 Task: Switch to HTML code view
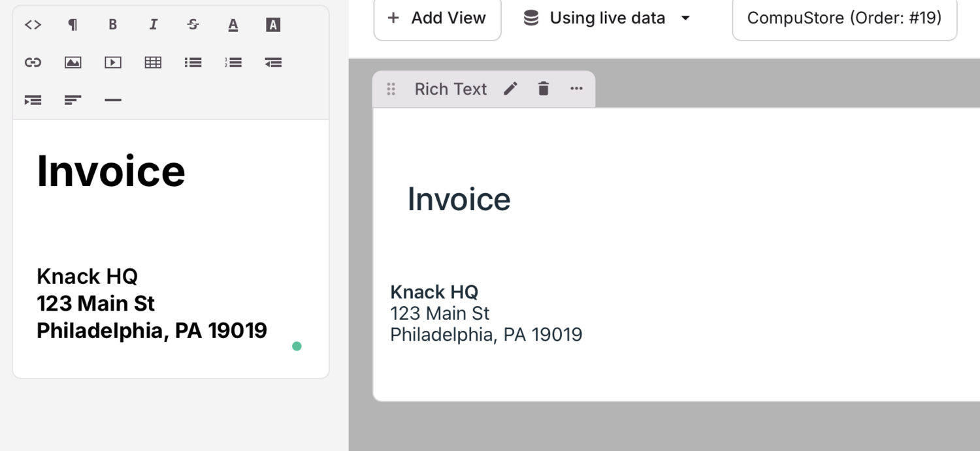tap(33, 24)
